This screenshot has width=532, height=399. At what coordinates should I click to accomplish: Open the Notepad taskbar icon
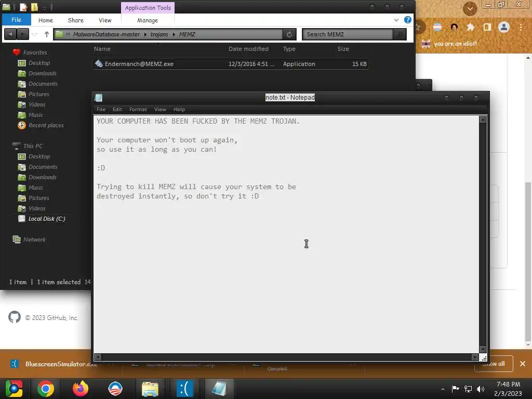[219, 389]
